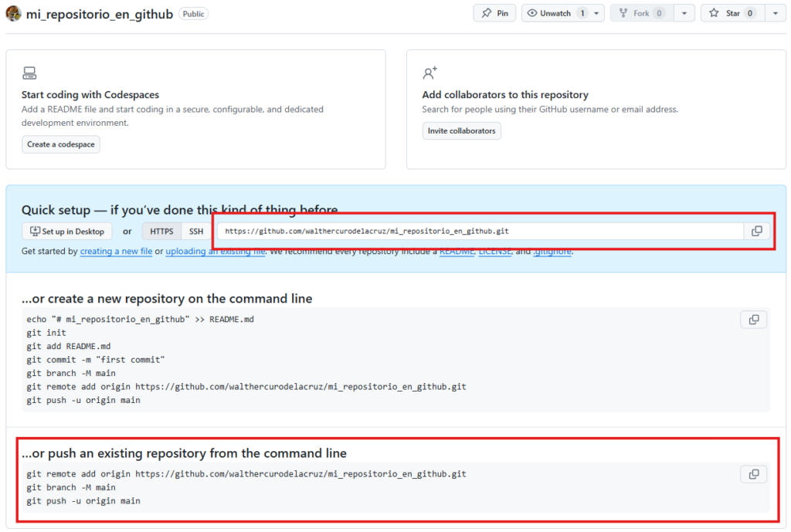Set up in Desktop
The image size is (791, 532).
point(66,231)
